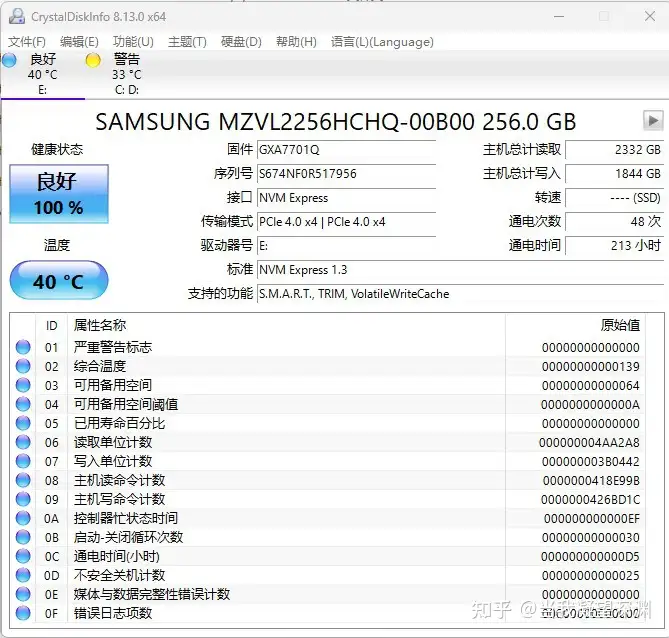The width and height of the screenshot is (669, 638).
Task: Click raw value 000000003B0442
Action: coord(590,462)
